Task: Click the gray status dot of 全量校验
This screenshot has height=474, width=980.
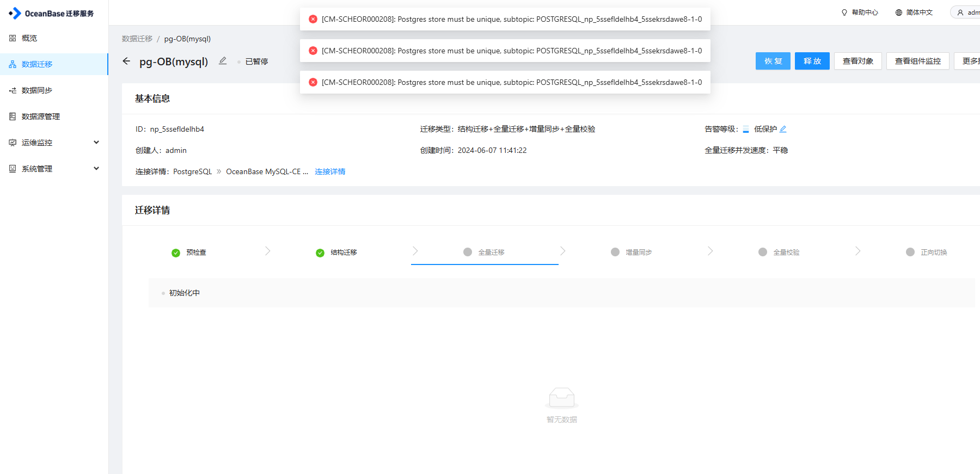Action: click(763, 252)
